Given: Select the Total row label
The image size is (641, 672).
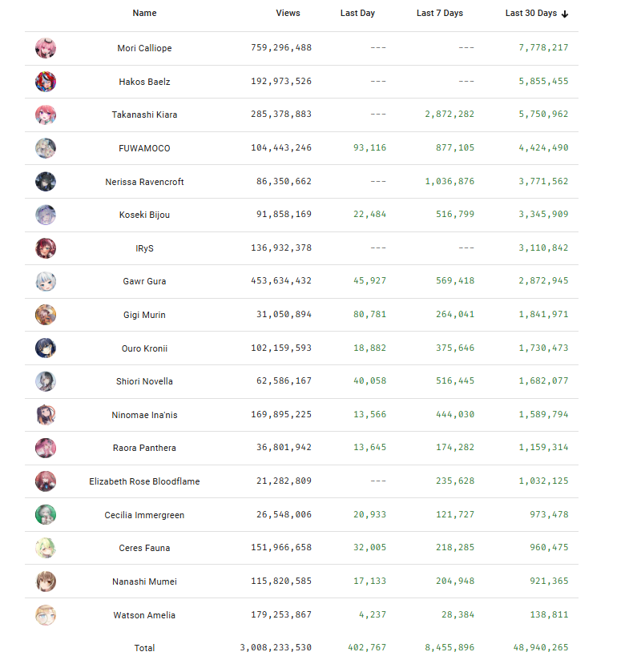Looking at the screenshot, I should [x=144, y=648].
